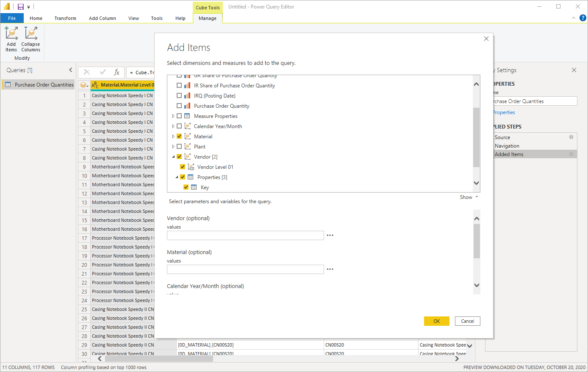588x372 pixels.
Task: Click OK to confirm the Add Items dialog
Action: pos(436,321)
